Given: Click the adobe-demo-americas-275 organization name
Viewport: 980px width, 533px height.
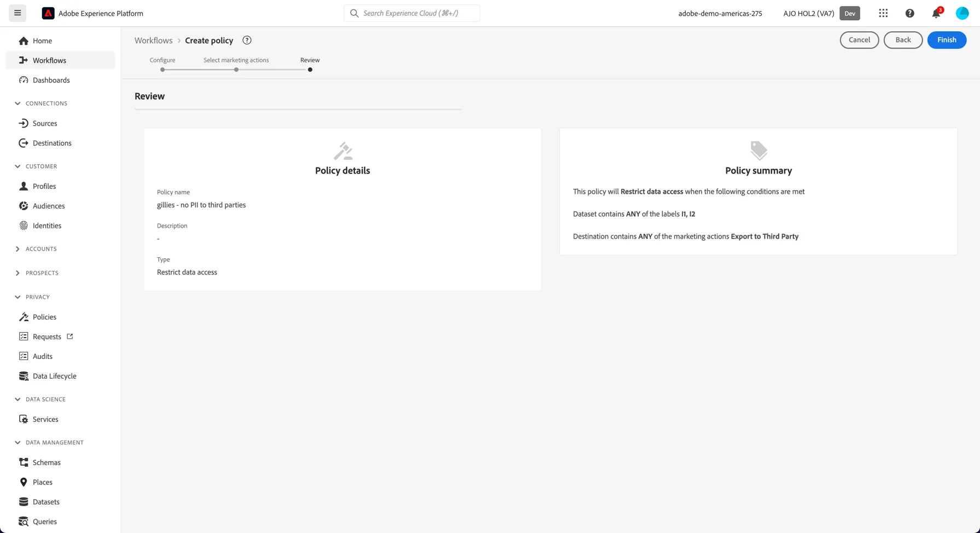Looking at the screenshot, I should [x=720, y=14].
